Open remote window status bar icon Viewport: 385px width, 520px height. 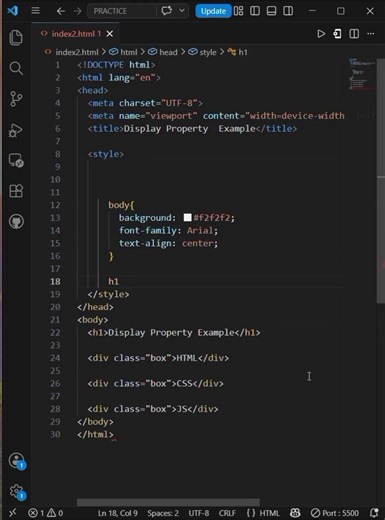click(x=12, y=513)
